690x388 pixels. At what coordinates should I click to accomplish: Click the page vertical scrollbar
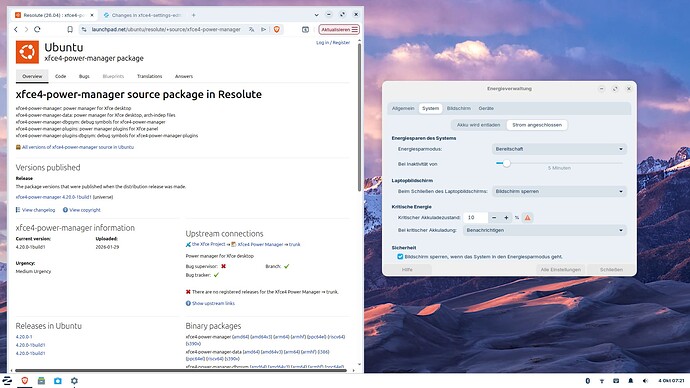360,117
